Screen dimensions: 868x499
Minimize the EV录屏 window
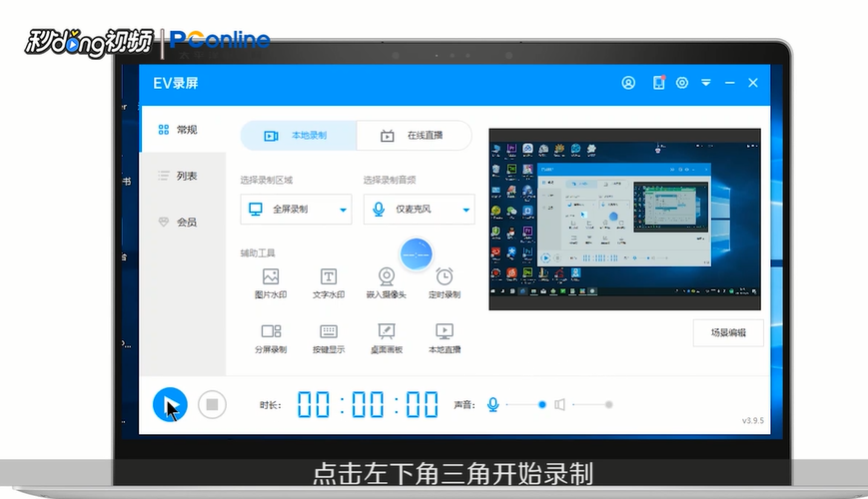click(x=729, y=83)
